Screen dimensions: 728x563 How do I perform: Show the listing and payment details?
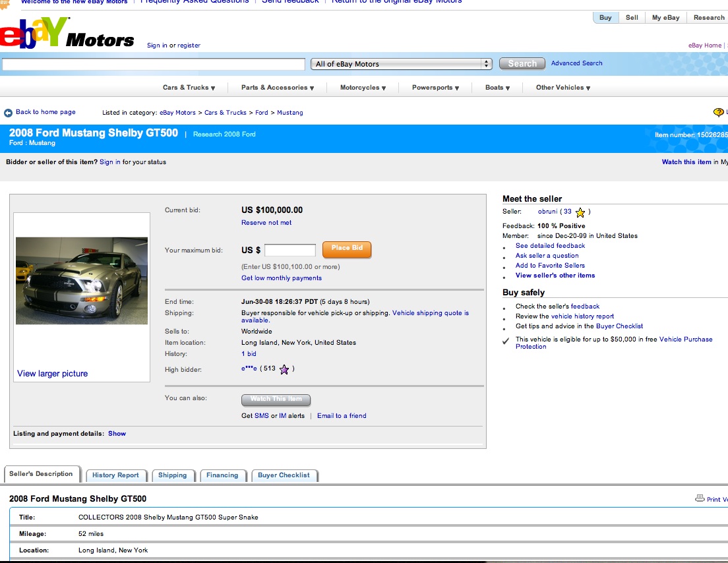117,434
